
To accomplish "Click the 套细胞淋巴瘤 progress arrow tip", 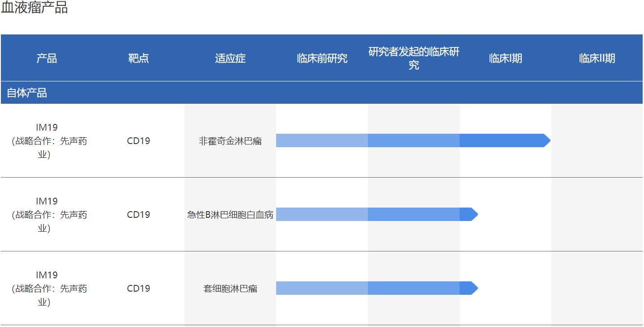I will 473,289.
